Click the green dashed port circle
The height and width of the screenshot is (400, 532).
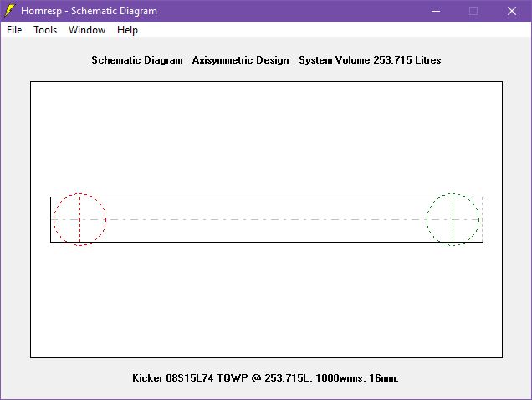[x=453, y=219]
